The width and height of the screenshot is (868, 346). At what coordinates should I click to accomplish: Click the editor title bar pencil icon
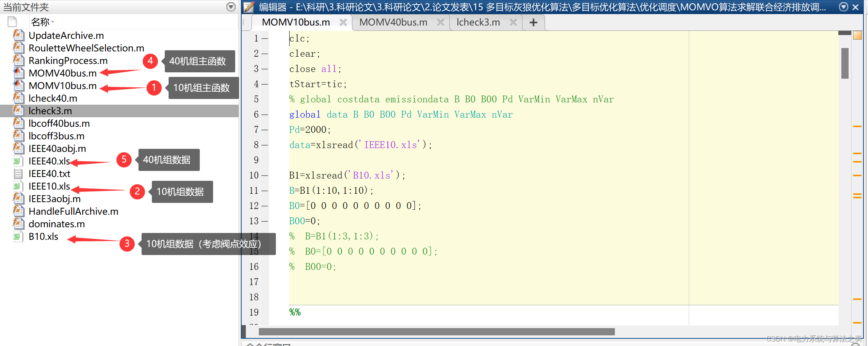pos(249,7)
